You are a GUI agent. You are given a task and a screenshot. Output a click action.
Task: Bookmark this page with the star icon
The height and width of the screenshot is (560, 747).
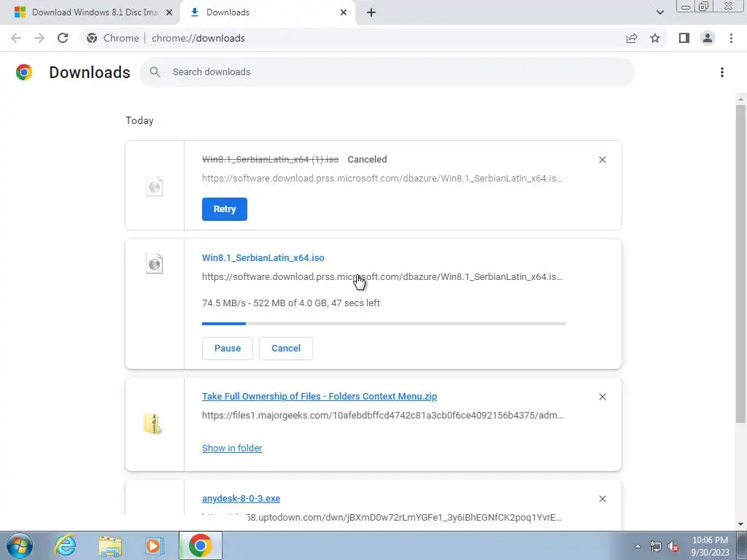click(655, 38)
